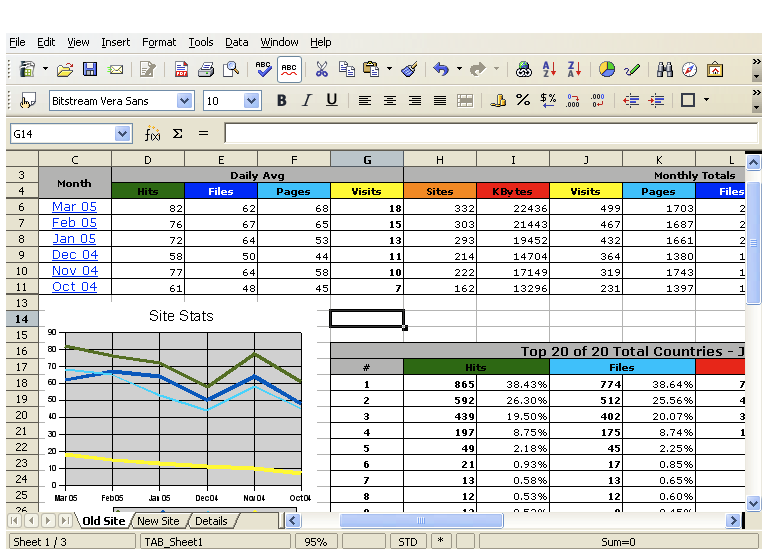Click the Find & Replace binoculars
The width and height of the screenshot is (768, 554).
pos(665,70)
